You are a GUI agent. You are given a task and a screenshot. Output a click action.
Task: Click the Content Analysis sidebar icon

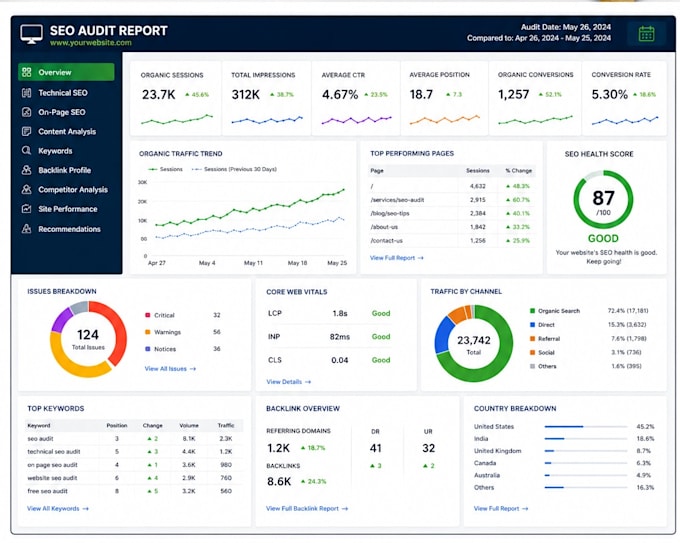click(x=26, y=131)
